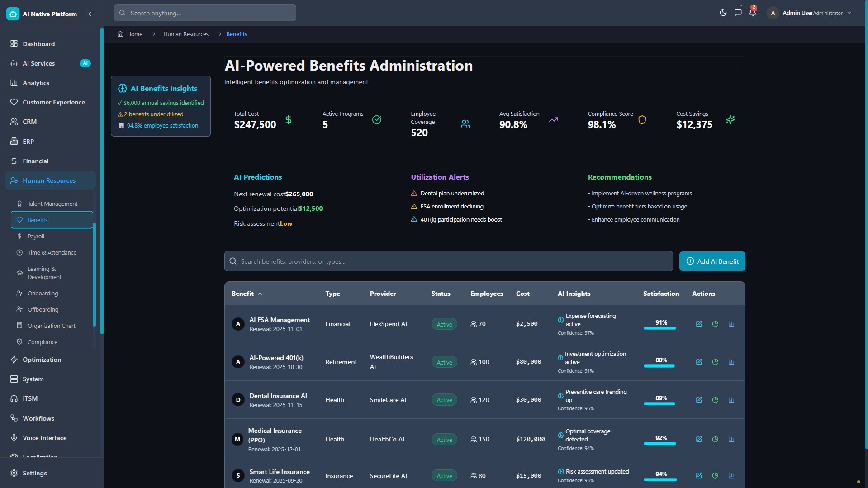Open ERP sidebar item
Viewport: 868px width, 488px height.
pyautogui.click(x=50, y=142)
